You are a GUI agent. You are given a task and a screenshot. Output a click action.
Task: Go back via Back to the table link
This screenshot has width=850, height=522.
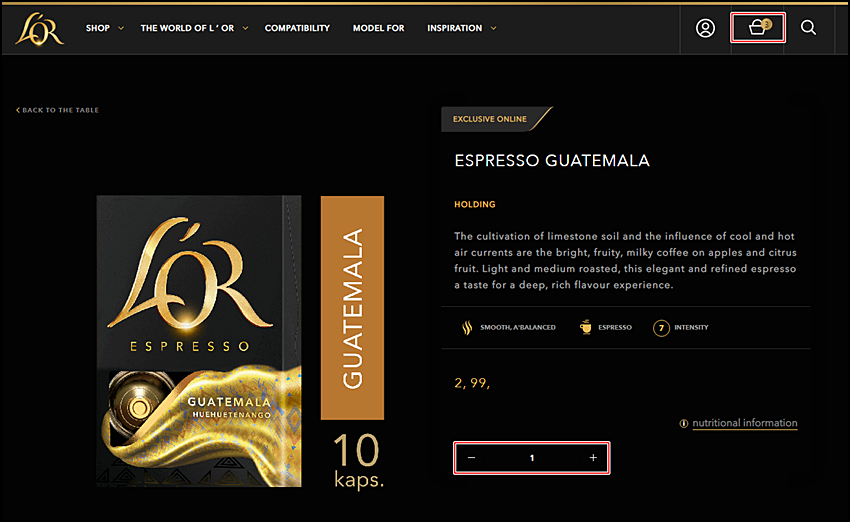click(x=57, y=110)
